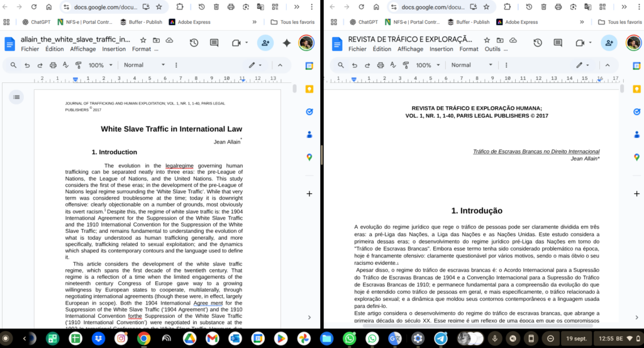Image resolution: width=644 pixels, height=348 pixels.
Task: Open Tasks in left window side panel
Action: pos(309,112)
